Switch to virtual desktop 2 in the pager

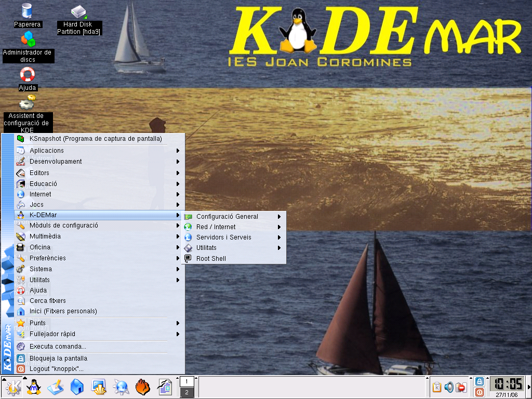tap(187, 393)
